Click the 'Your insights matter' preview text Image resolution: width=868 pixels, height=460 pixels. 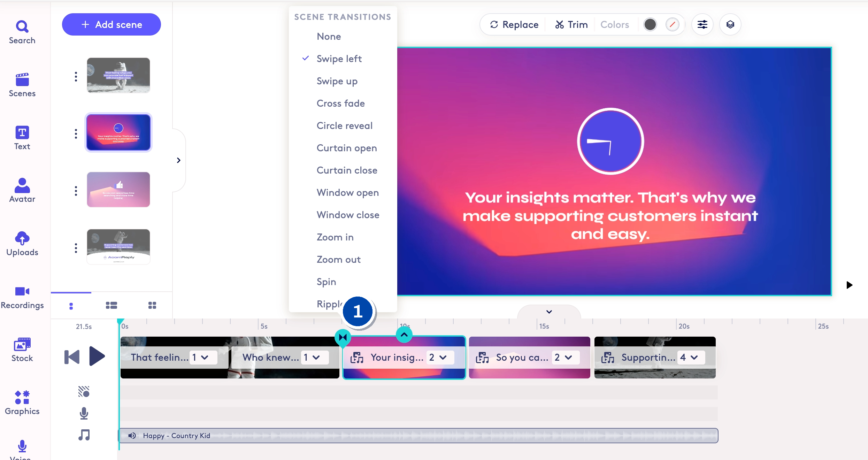pos(610,216)
